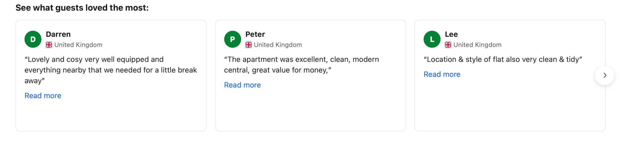Screen dimensions: 644x142
Task: Select the reviewer name "Peter"
Action: [255, 34]
